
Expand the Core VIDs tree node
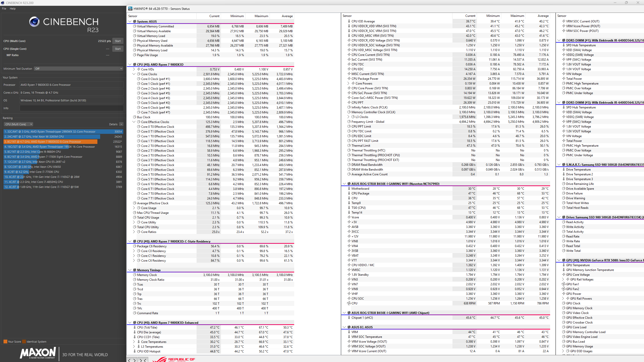coord(134,69)
